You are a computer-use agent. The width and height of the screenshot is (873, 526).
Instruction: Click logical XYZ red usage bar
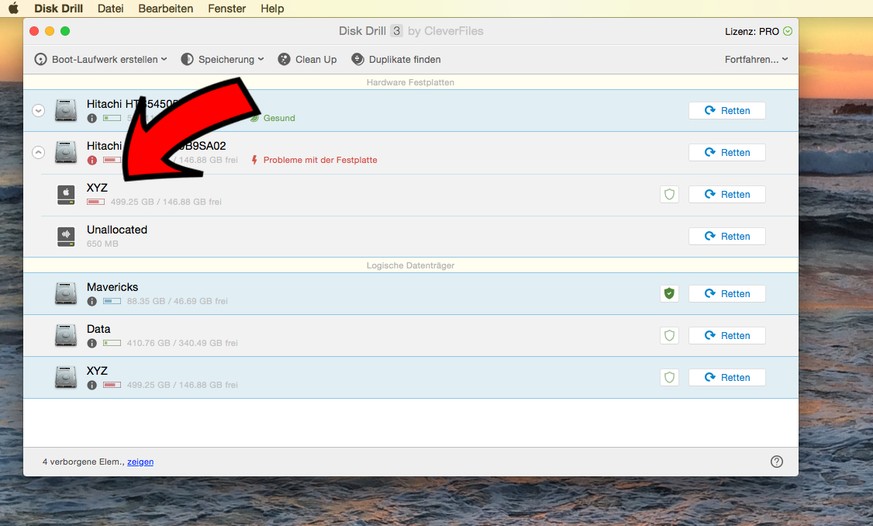point(112,385)
